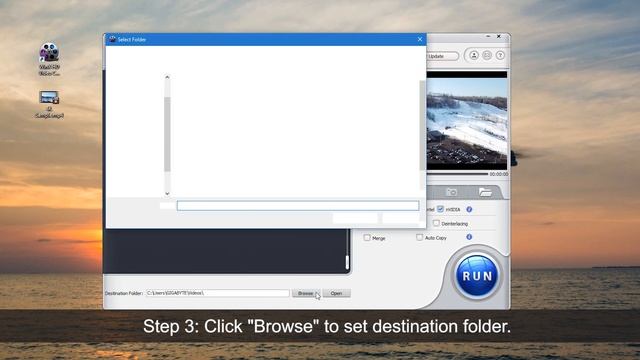
Task: Click the preview playback progress bar
Action: coord(457,174)
